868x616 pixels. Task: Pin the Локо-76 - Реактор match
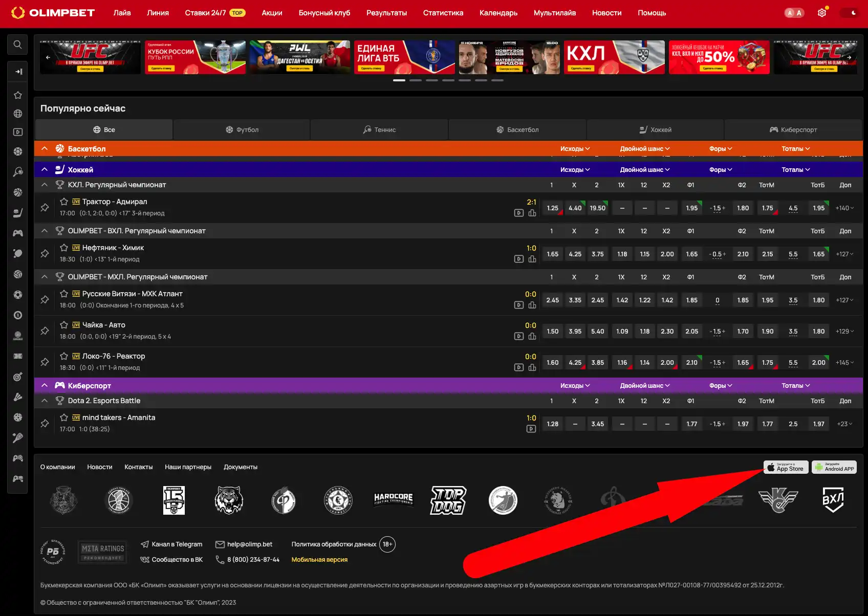(45, 362)
